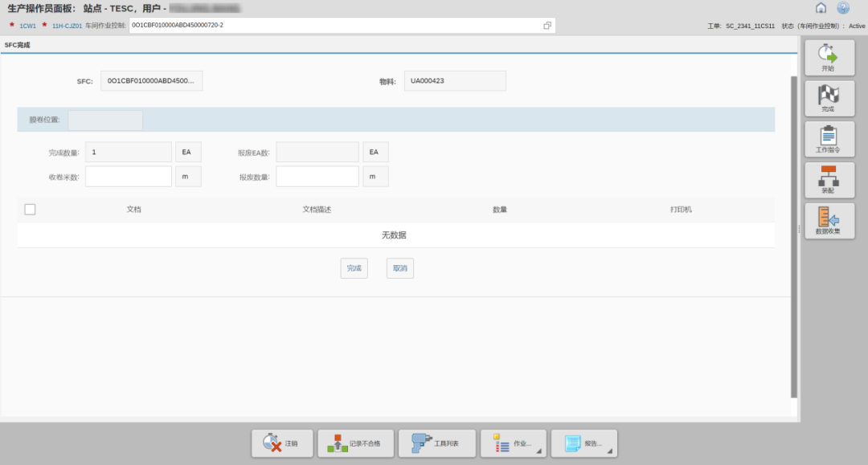This screenshot has height=465, width=868.
Task: Focus the 车间作业控制 input field
Action: [x=342, y=26]
